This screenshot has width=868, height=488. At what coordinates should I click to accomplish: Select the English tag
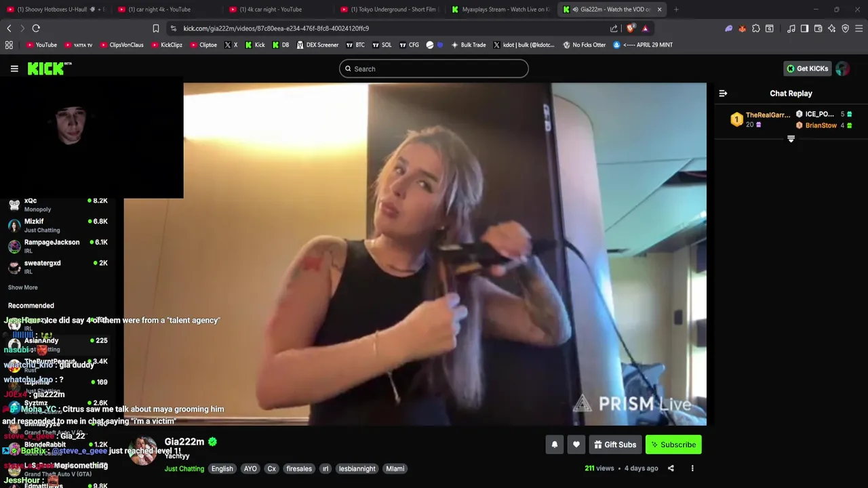point(222,468)
